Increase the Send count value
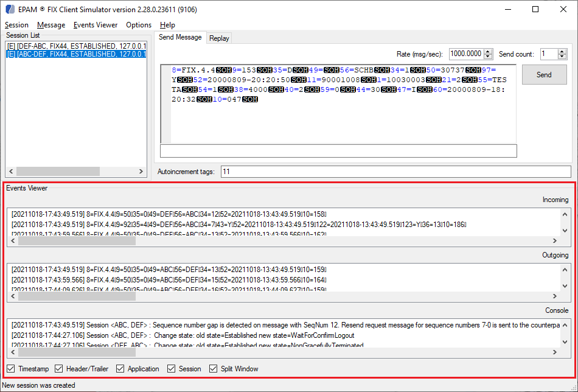The image size is (578, 392). [x=562, y=52]
